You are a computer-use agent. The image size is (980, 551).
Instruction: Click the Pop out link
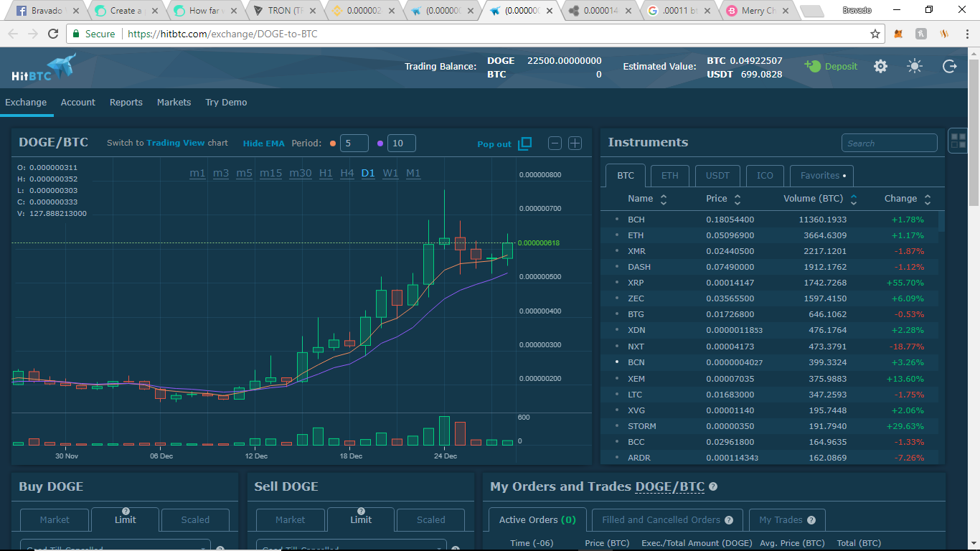[x=494, y=144]
